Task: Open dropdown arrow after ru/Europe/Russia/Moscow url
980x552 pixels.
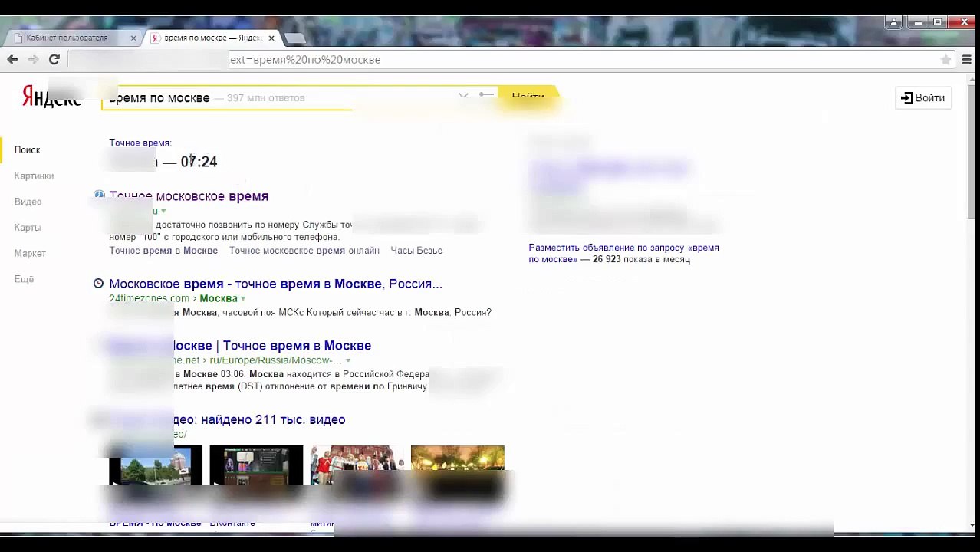Action: point(347,360)
